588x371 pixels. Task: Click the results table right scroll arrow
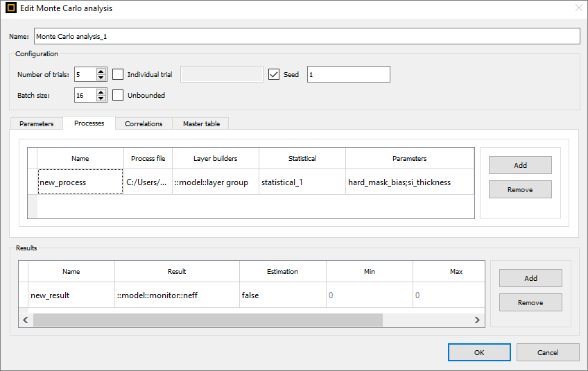477,320
